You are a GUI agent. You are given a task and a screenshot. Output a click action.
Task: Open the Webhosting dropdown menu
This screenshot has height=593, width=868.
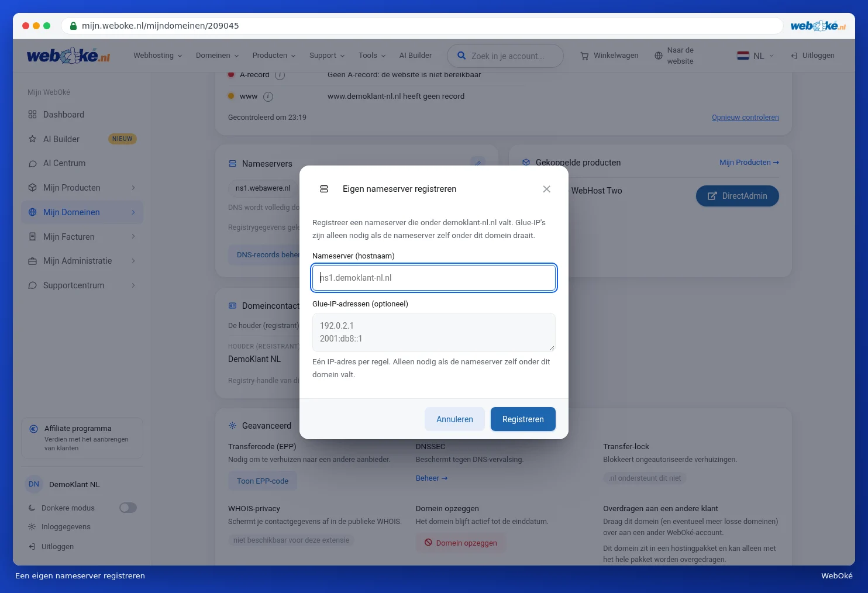tap(158, 56)
